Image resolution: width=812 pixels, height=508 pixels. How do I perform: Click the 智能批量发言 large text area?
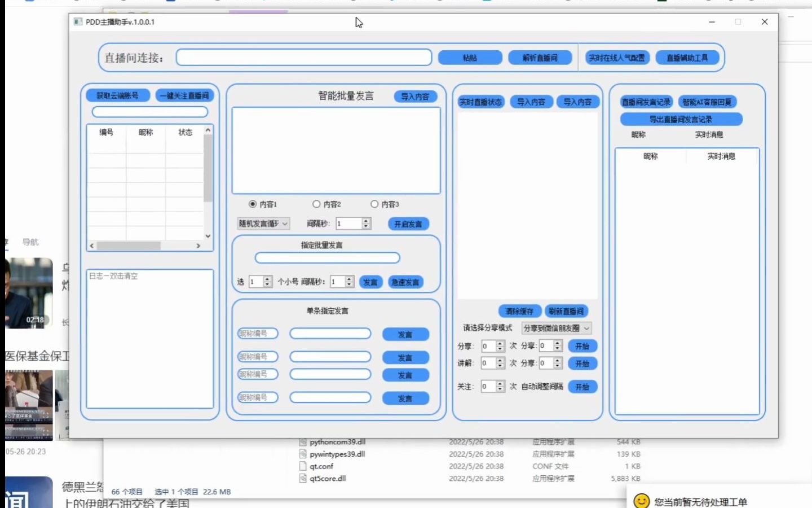click(x=336, y=150)
